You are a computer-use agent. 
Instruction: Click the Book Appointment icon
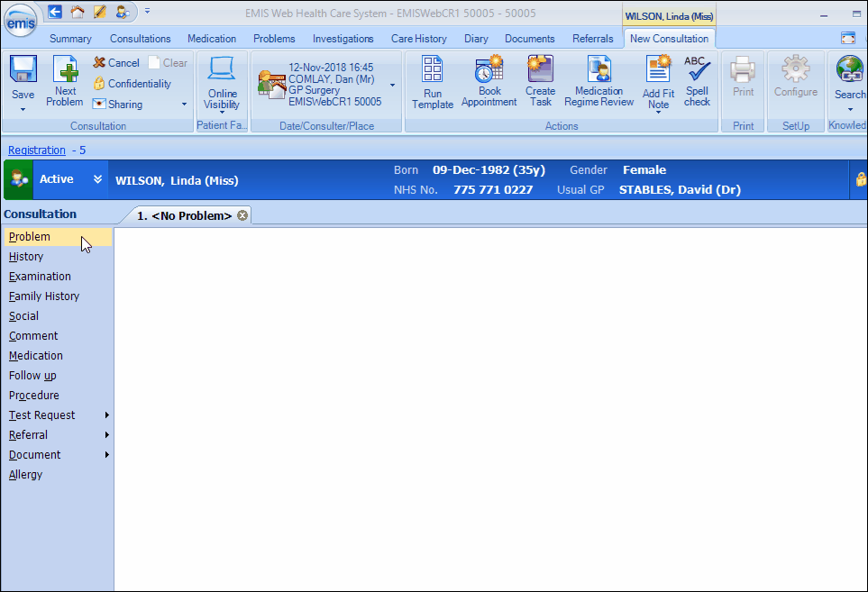point(489,69)
